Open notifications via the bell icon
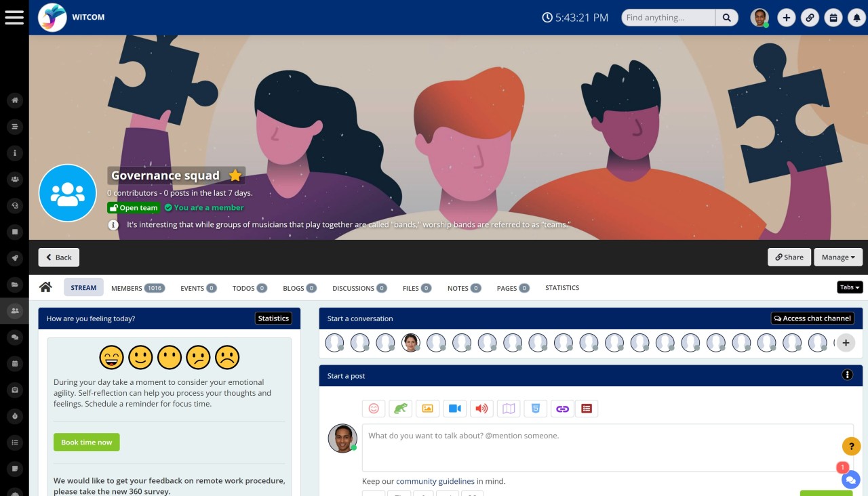This screenshot has width=868, height=496. [x=856, y=17]
